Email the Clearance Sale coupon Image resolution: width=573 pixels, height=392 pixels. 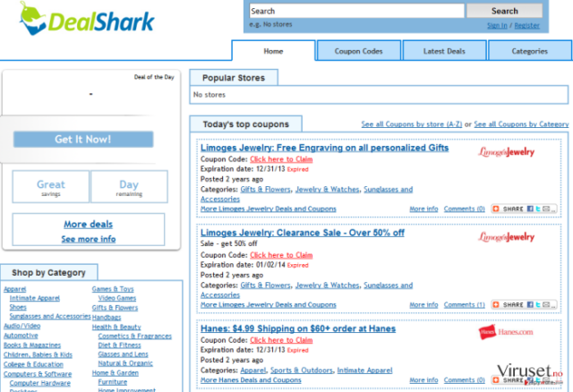click(x=546, y=304)
